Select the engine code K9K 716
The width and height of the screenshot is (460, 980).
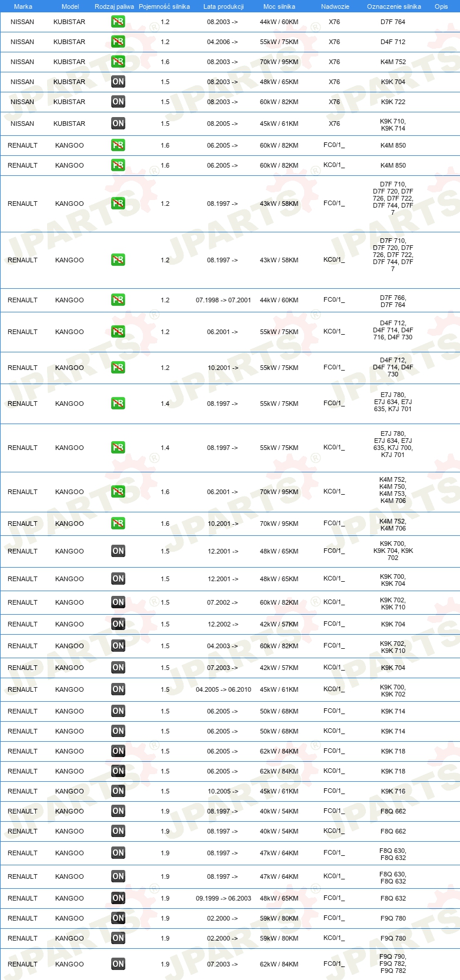click(393, 791)
